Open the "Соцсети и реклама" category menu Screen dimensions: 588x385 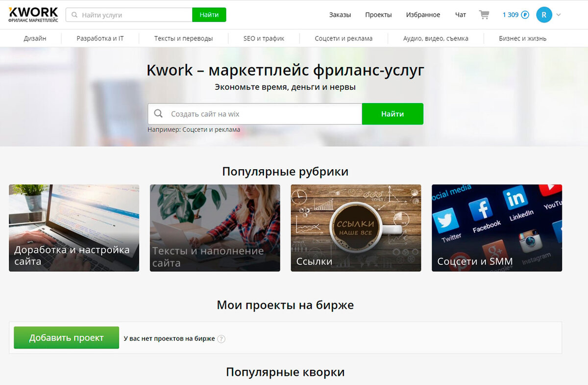pyautogui.click(x=343, y=38)
